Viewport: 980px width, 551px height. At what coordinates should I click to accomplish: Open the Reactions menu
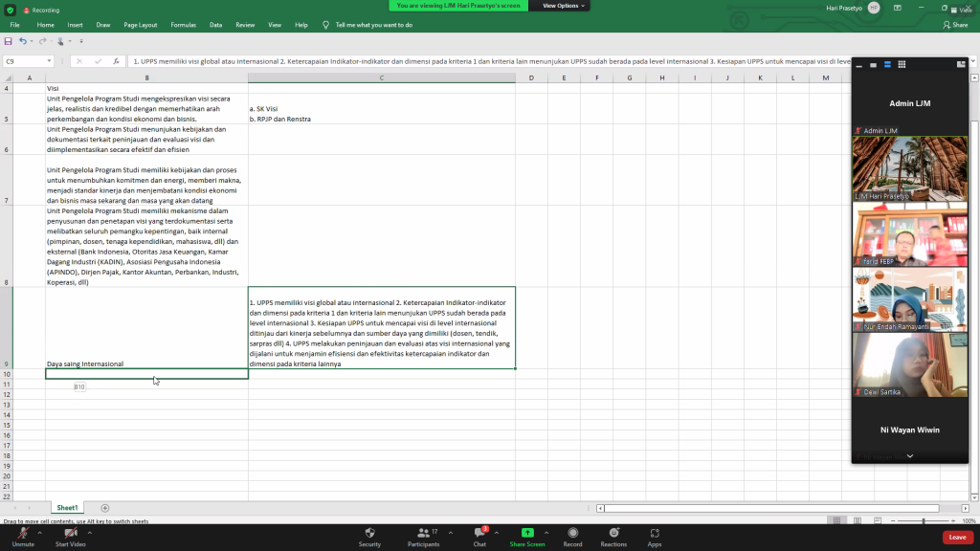[x=613, y=534]
